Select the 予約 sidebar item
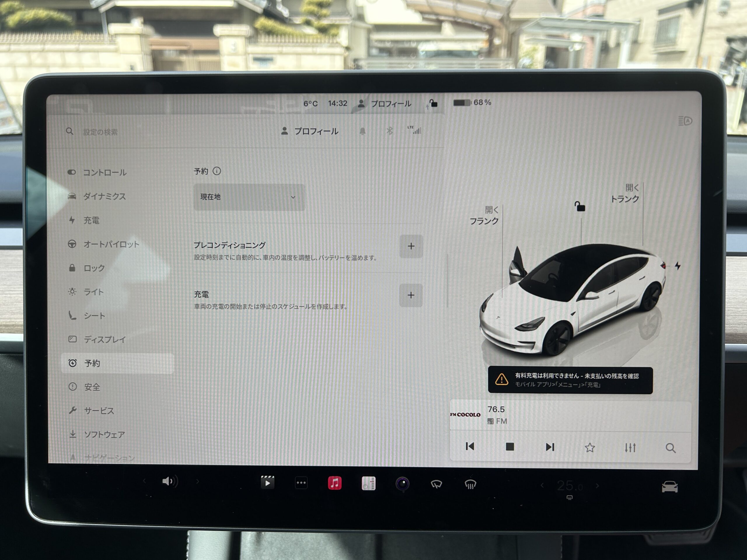This screenshot has height=560, width=747. (118, 363)
